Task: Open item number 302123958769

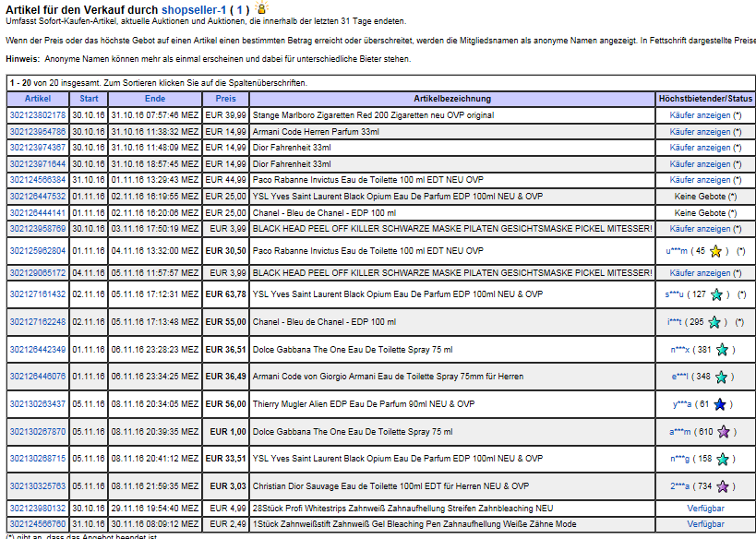Action: [x=38, y=229]
